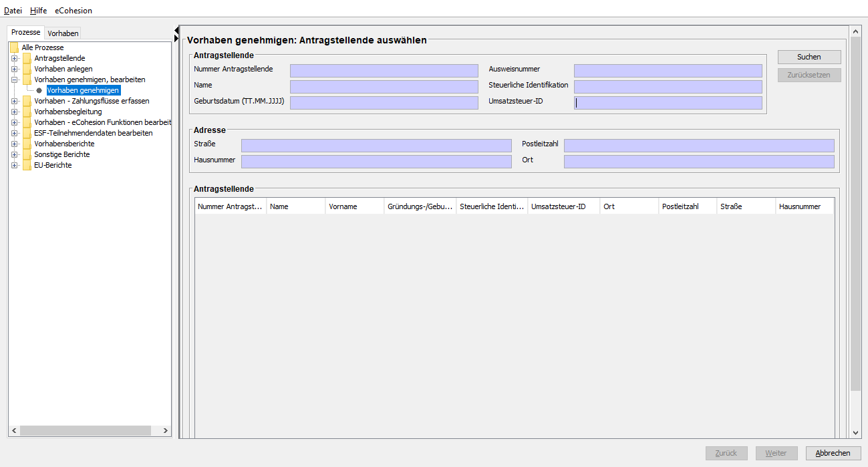Focus the Steuerliche Identifikation input field
Image resolution: width=868 pixels, height=467 pixels.
coord(668,87)
